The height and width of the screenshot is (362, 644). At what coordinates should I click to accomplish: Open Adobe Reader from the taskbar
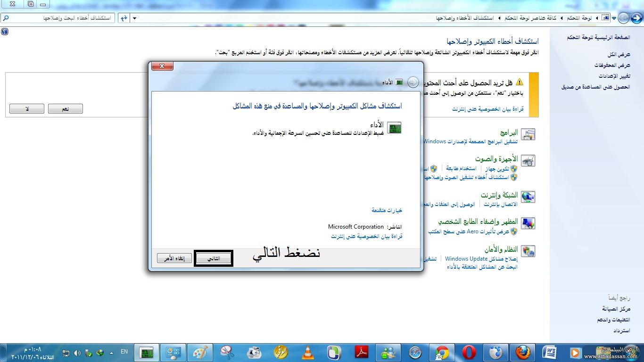pos(361,353)
